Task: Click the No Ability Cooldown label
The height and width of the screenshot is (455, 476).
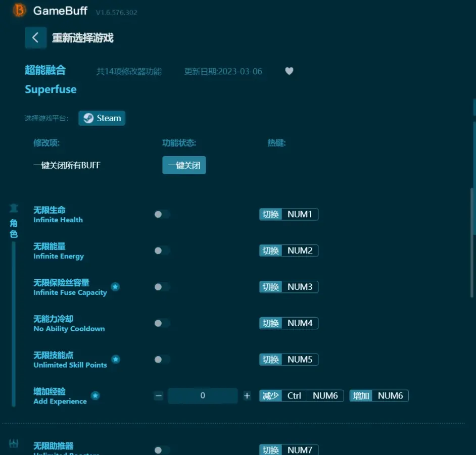Action: pos(69,329)
